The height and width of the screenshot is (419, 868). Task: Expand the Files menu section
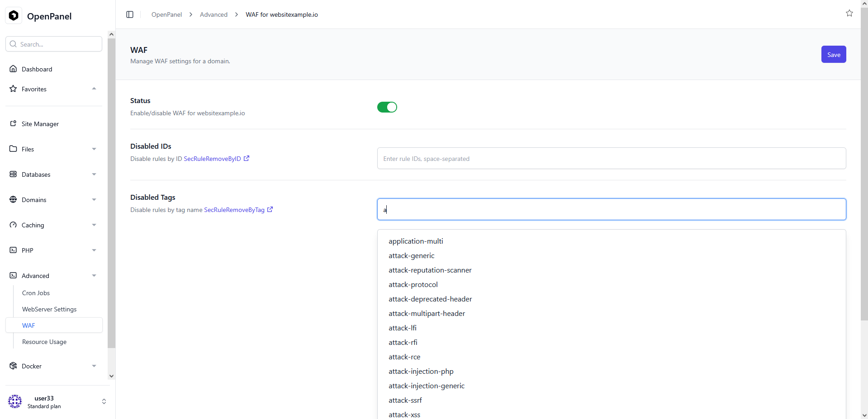94,149
